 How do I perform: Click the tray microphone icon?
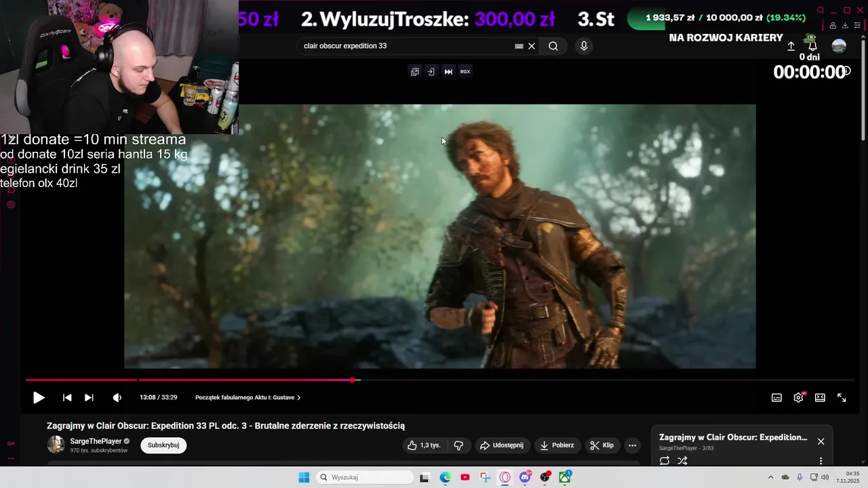[x=800, y=477]
